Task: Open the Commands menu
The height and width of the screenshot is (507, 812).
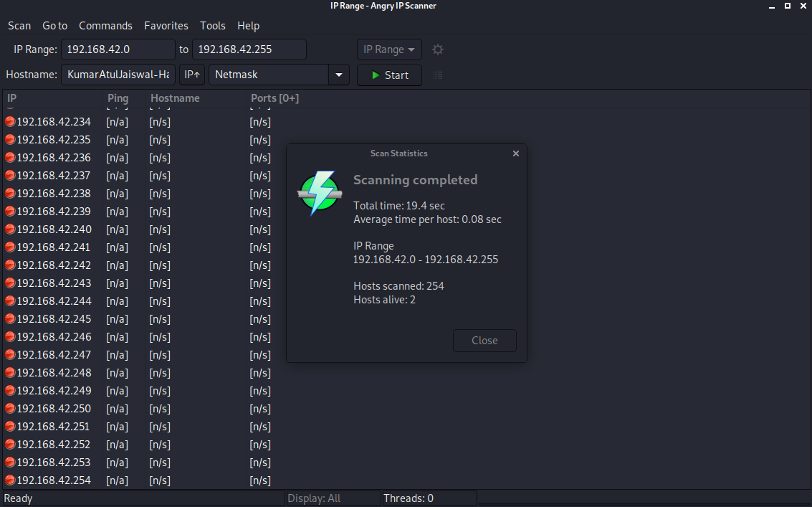Action: 105,26
